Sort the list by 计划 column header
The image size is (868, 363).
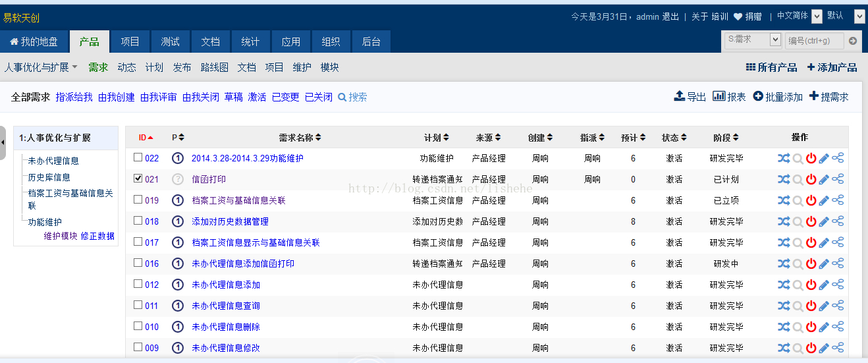(436, 138)
